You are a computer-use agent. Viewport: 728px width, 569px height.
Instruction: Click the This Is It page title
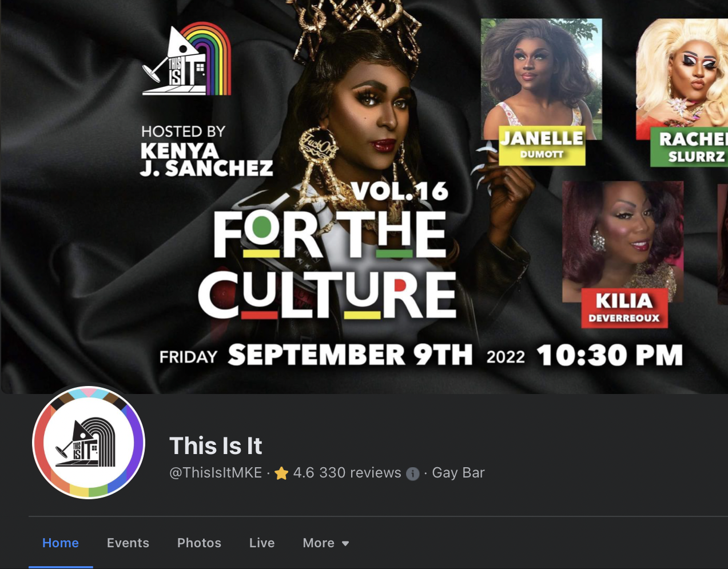pos(216,445)
